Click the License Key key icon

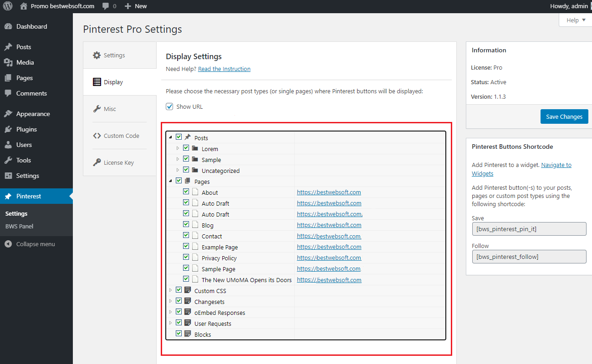pos(97,162)
